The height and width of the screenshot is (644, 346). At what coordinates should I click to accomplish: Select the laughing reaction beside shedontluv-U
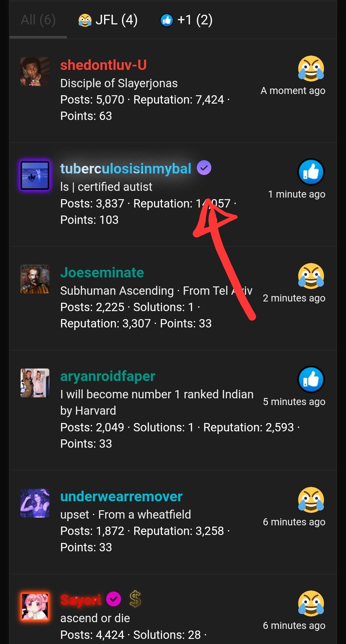pyautogui.click(x=310, y=68)
